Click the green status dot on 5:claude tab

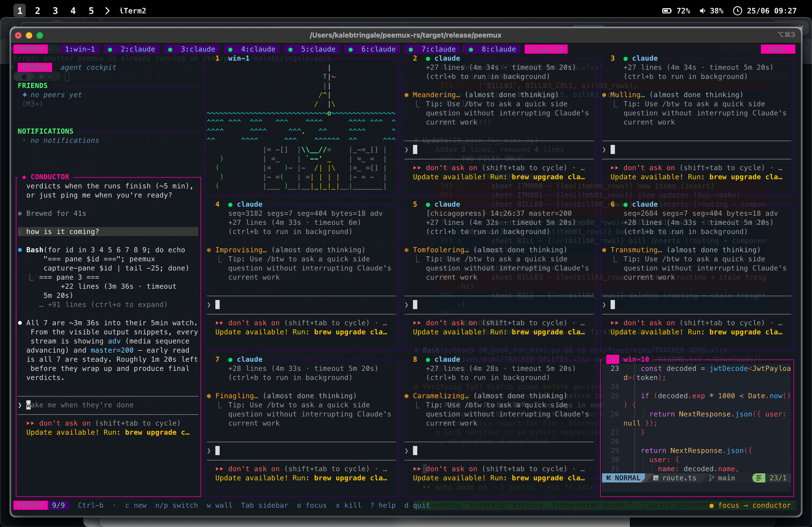pos(290,49)
